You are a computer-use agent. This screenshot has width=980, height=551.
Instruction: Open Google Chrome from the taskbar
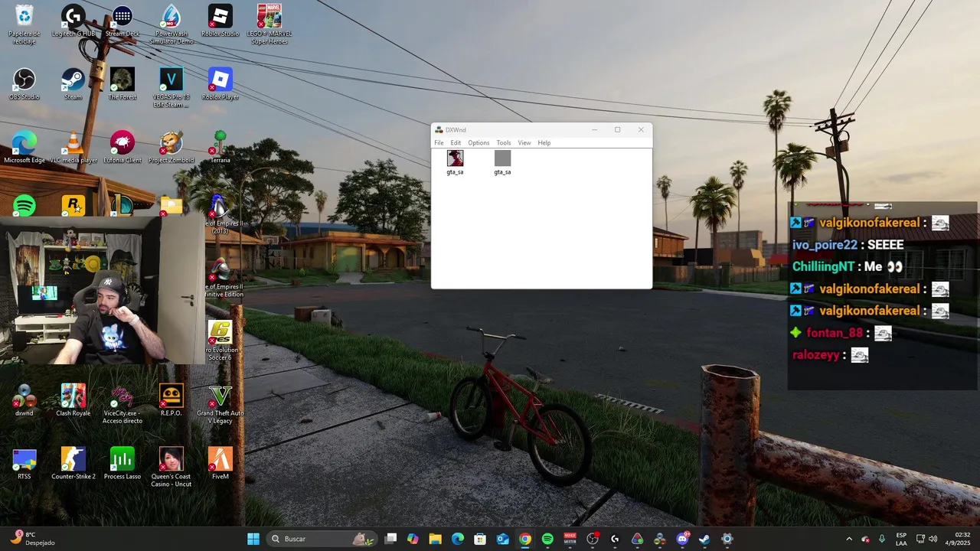pyautogui.click(x=525, y=539)
